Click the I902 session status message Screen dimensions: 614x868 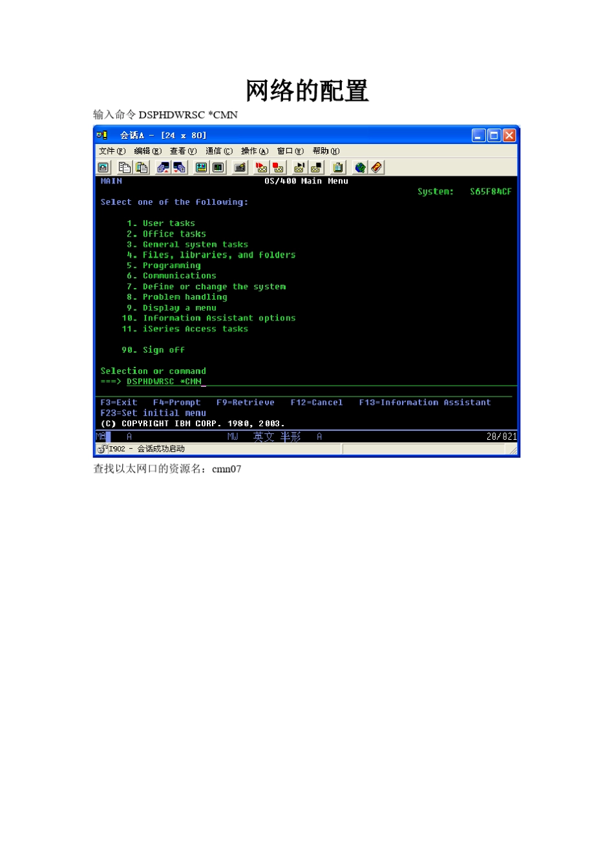click(x=147, y=449)
